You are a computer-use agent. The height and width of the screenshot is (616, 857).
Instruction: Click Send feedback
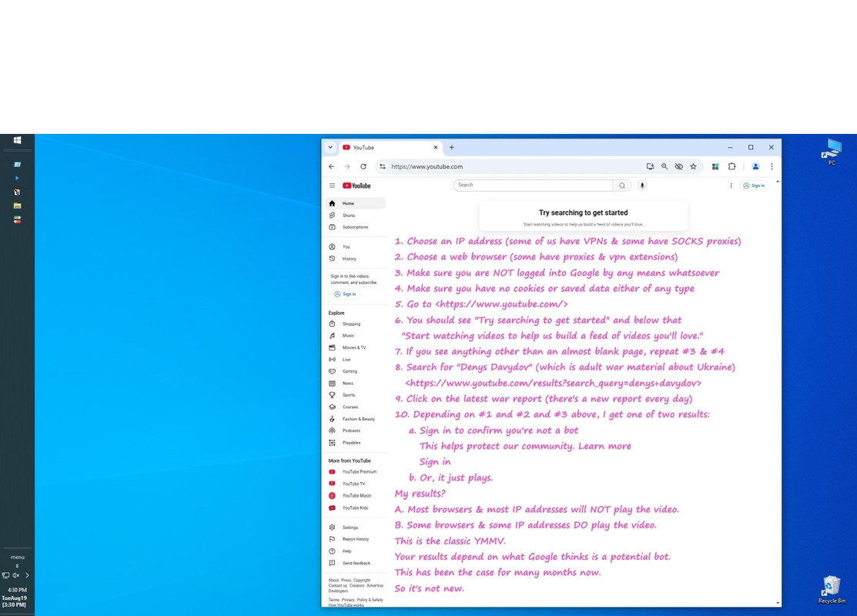[x=355, y=563]
